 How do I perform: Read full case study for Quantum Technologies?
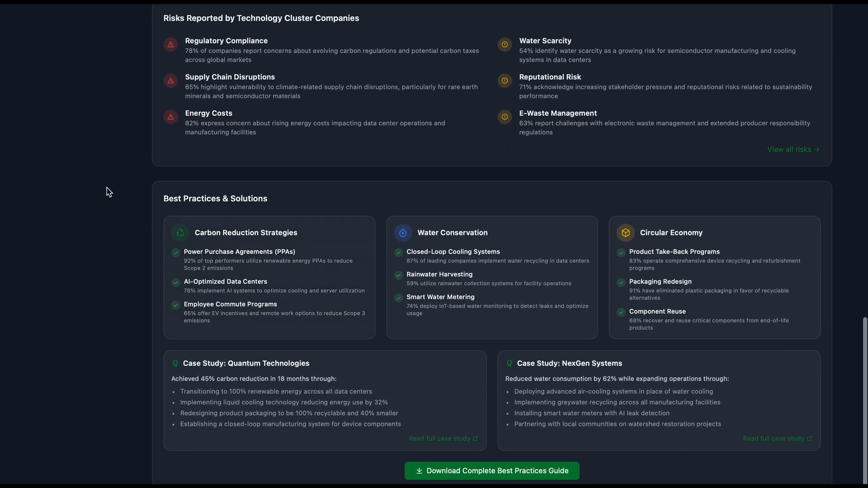[443, 438]
